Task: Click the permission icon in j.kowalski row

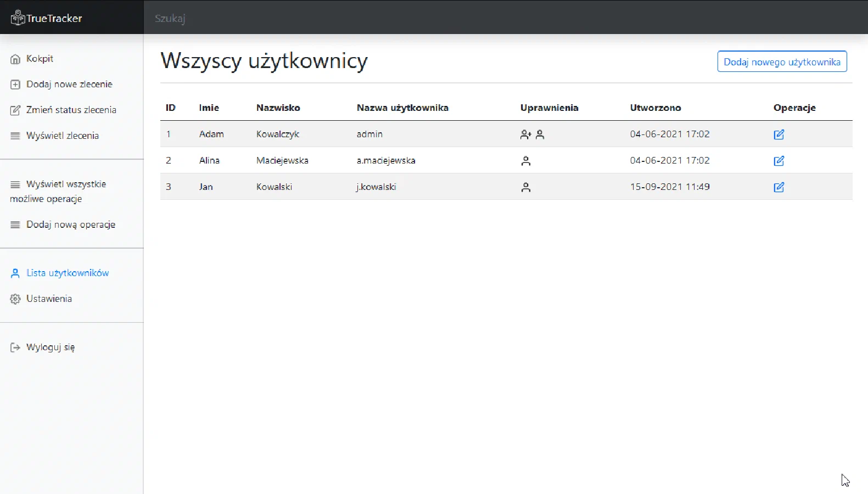Action: tap(525, 187)
